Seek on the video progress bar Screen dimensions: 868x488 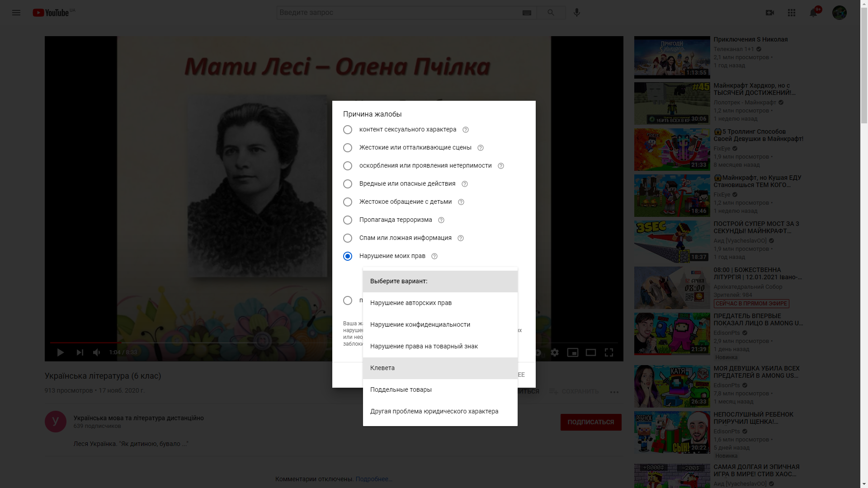coord(334,343)
